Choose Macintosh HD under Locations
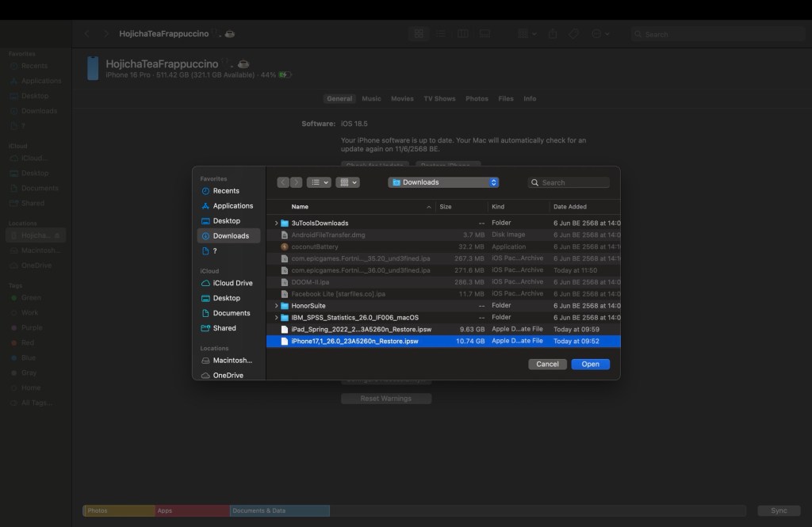The height and width of the screenshot is (527, 812). tap(232, 361)
